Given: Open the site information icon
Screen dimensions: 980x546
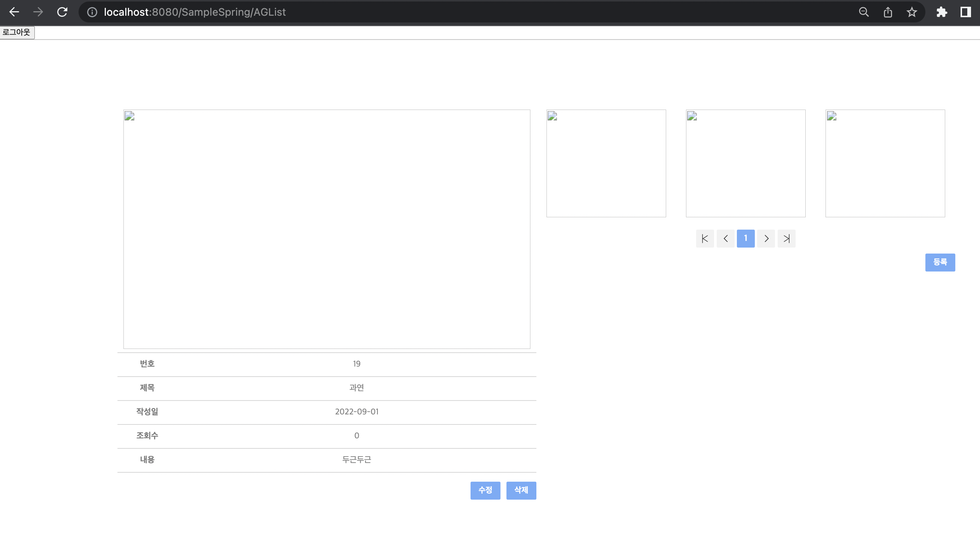Looking at the screenshot, I should (92, 12).
